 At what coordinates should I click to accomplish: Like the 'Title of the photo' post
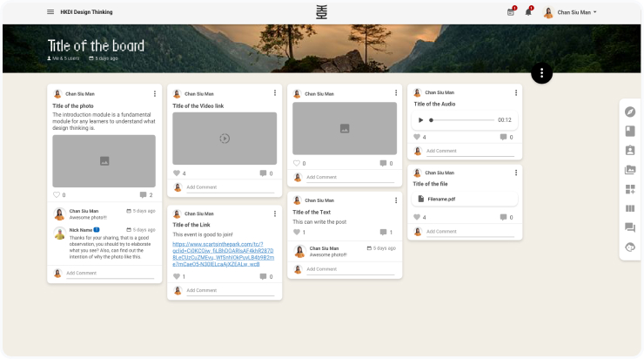(x=57, y=195)
